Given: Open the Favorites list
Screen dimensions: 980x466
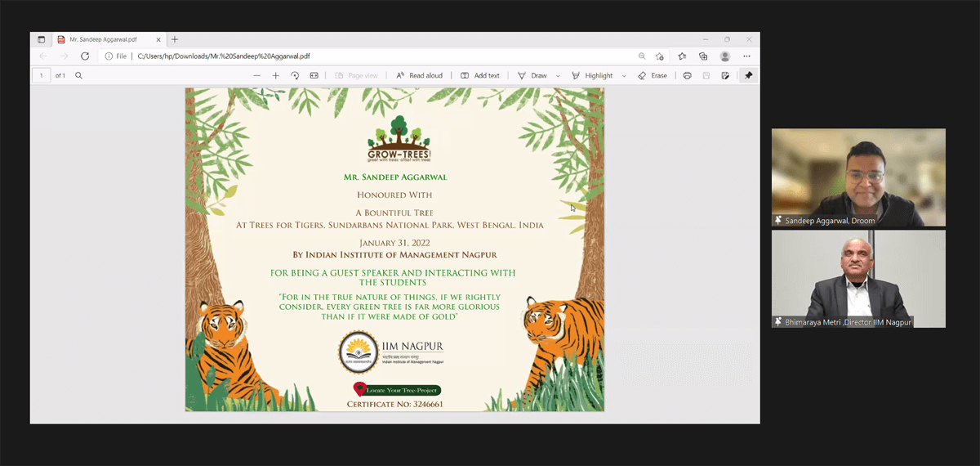Looking at the screenshot, I should pos(682,56).
